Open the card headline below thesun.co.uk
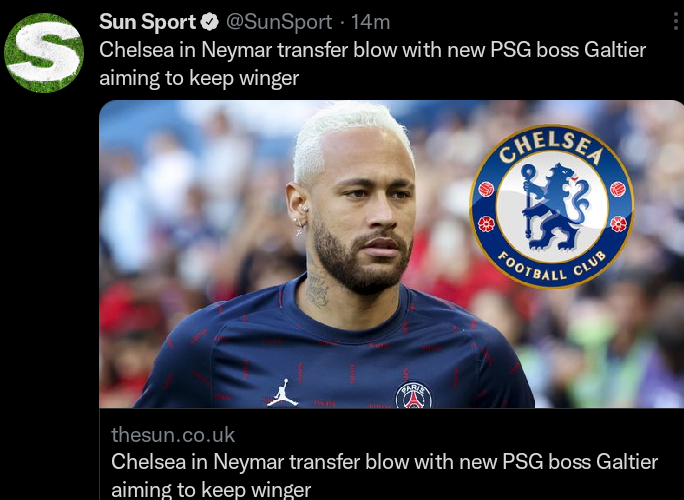 point(384,476)
